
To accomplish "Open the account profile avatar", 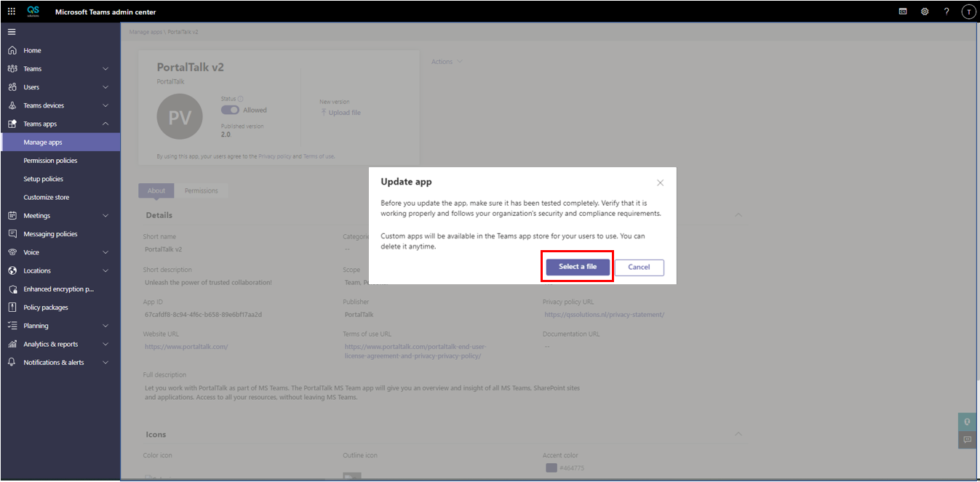I will [968, 12].
